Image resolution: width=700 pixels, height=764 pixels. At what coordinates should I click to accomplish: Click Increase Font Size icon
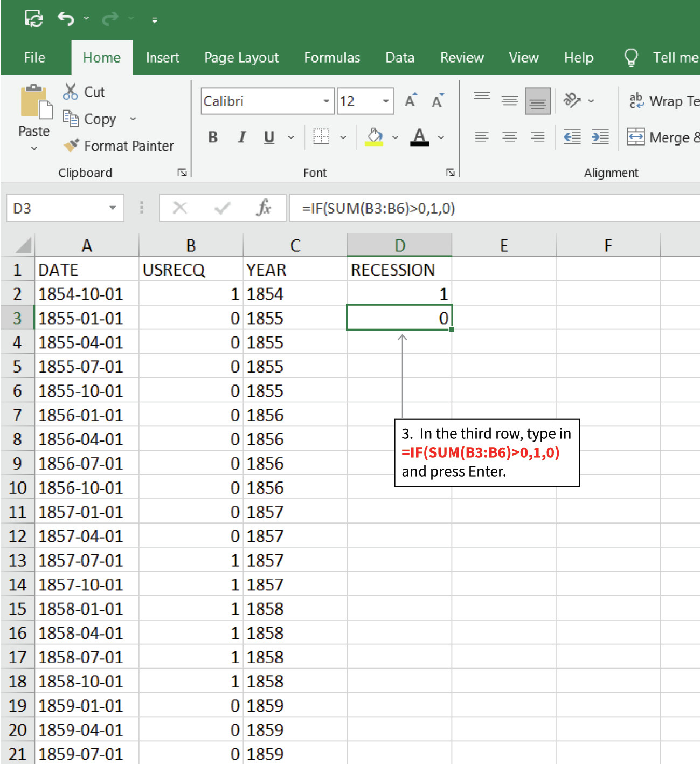(x=410, y=100)
